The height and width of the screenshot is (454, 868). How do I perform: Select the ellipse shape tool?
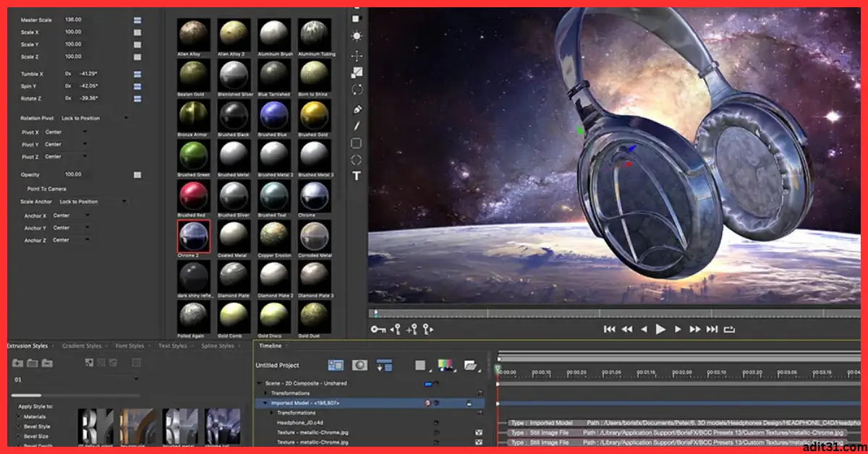tap(357, 160)
